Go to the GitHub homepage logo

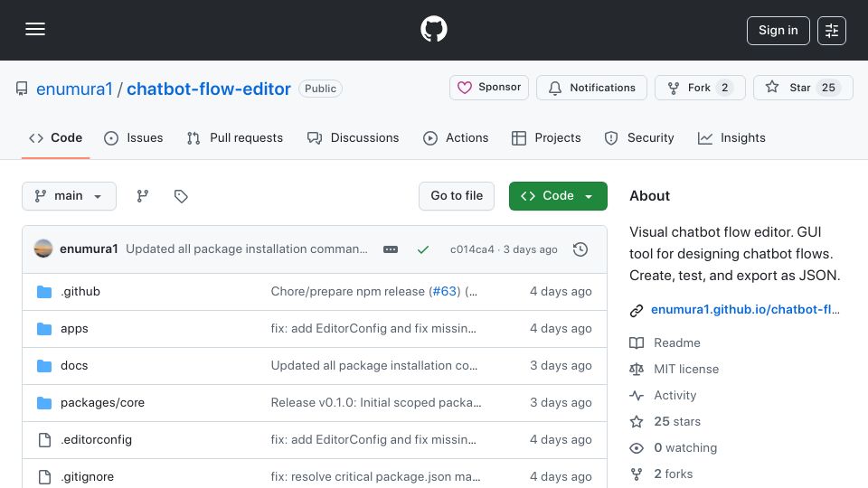point(433,29)
